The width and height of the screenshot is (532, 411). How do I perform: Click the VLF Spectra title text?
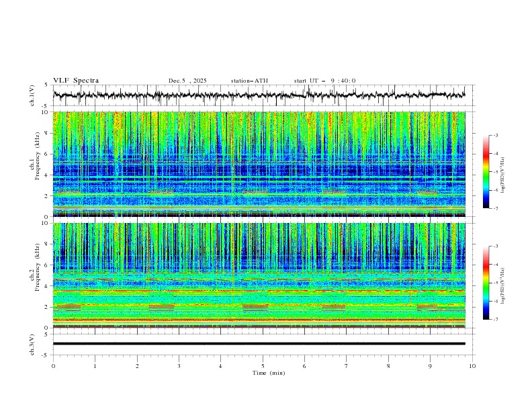76,81
